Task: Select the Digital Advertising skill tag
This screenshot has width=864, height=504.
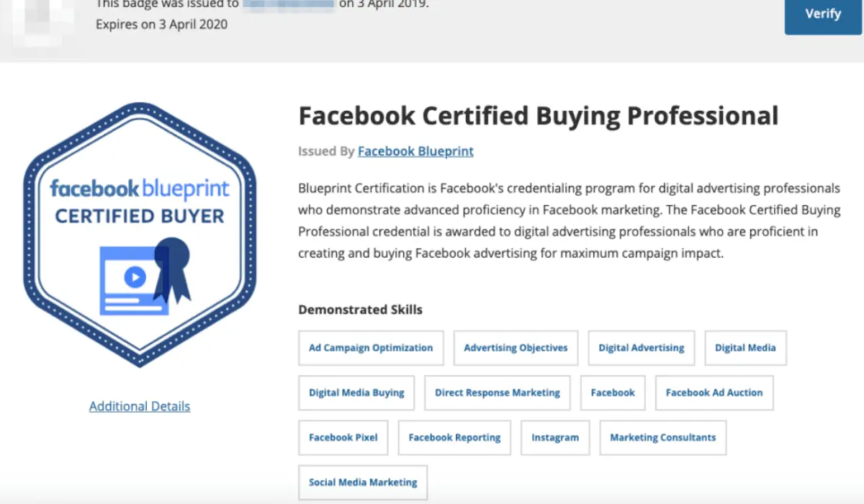Action: point(642,348)
